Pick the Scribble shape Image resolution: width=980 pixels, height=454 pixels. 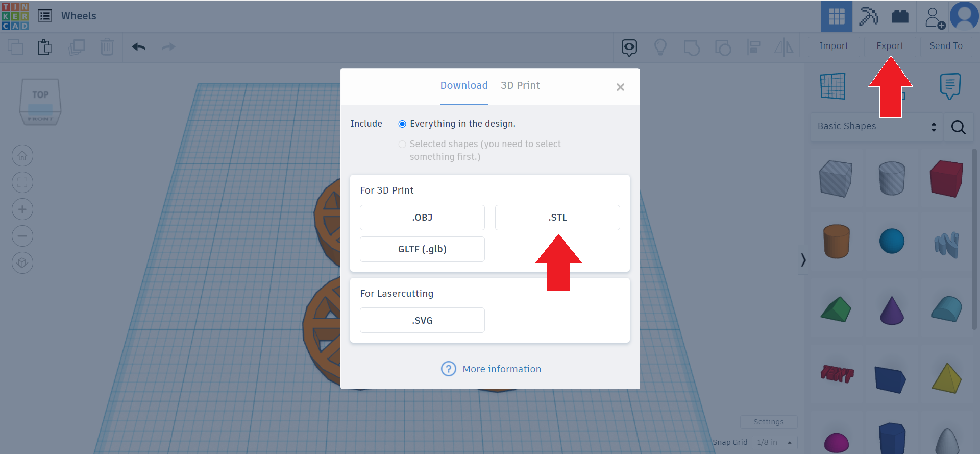point(947,245)
